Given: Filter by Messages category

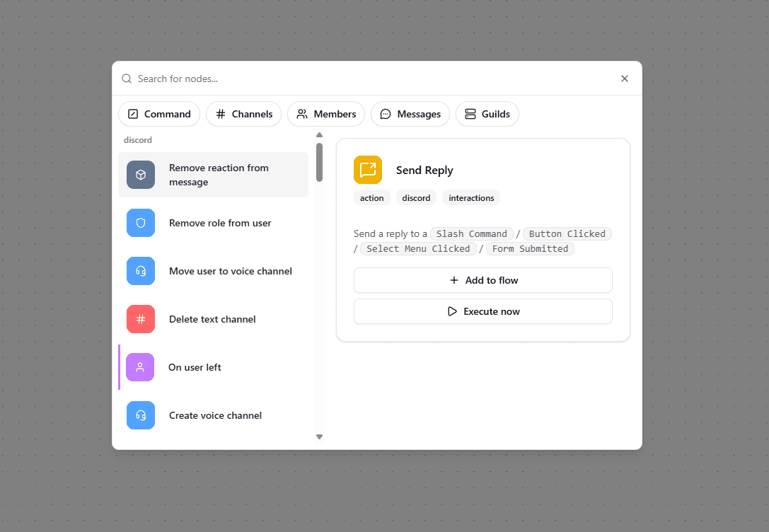Looking at the screenshot, I should click(x=410, y=114).
